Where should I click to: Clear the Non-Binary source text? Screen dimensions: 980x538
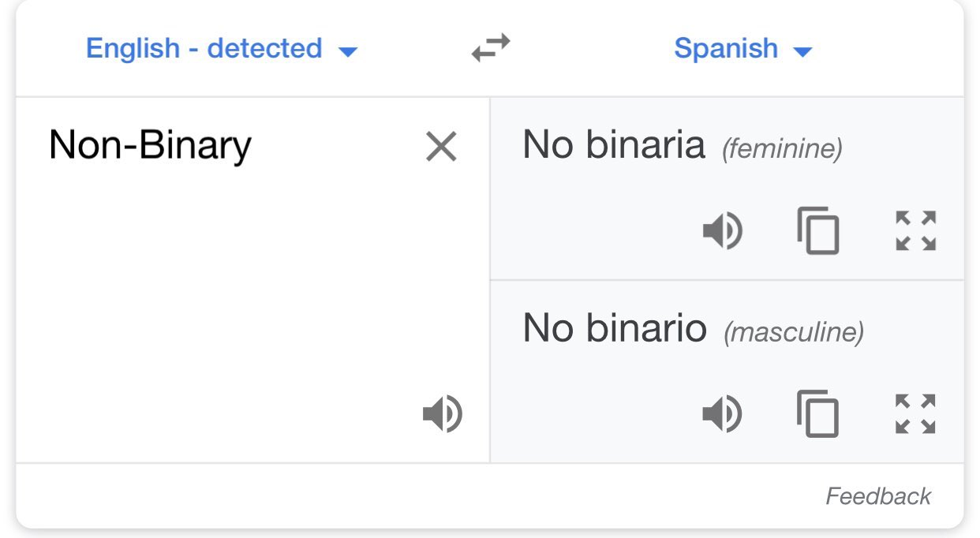[x=441, y=147]
